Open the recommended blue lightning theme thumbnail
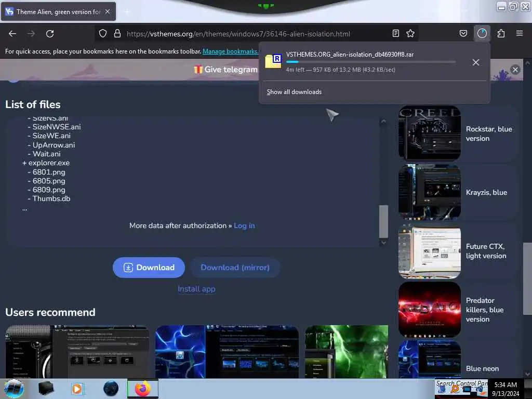The width and height of the screenshot is (532, 399). pos(227,352)
